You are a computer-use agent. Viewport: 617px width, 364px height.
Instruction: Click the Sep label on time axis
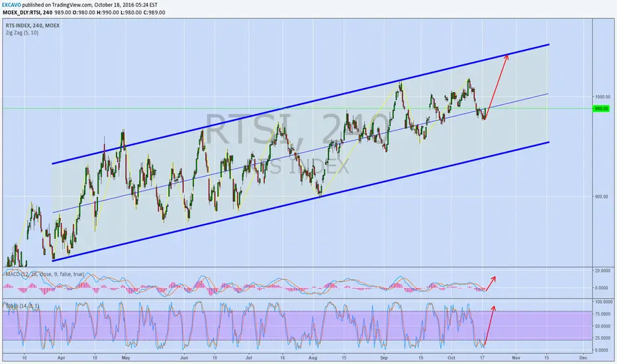click(384, 357)
